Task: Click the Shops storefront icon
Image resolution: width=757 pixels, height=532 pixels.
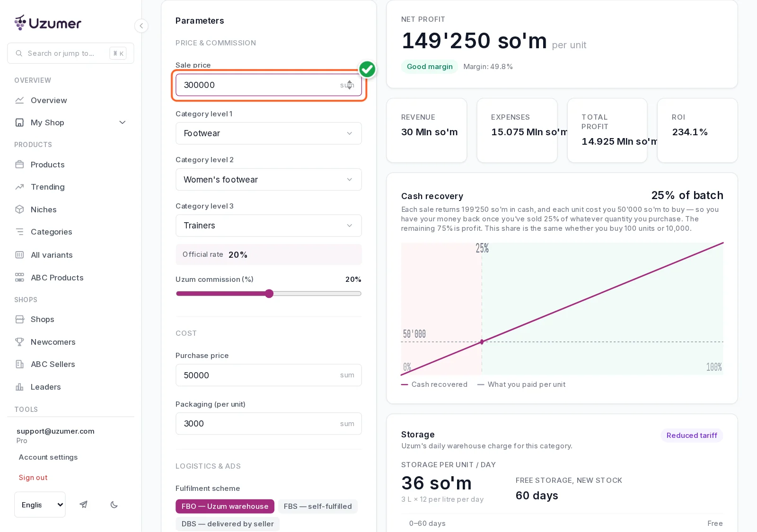Action: tap(19, 319)
